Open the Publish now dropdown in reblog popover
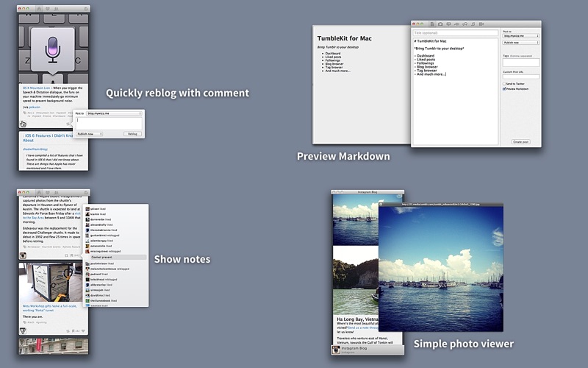This screenshot has width=588, height=368. click(89, 134)
